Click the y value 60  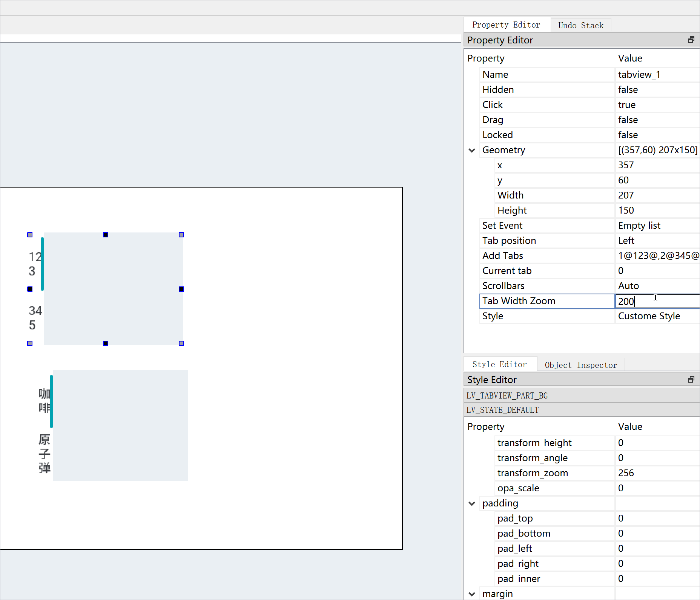[x=657, y=180]
